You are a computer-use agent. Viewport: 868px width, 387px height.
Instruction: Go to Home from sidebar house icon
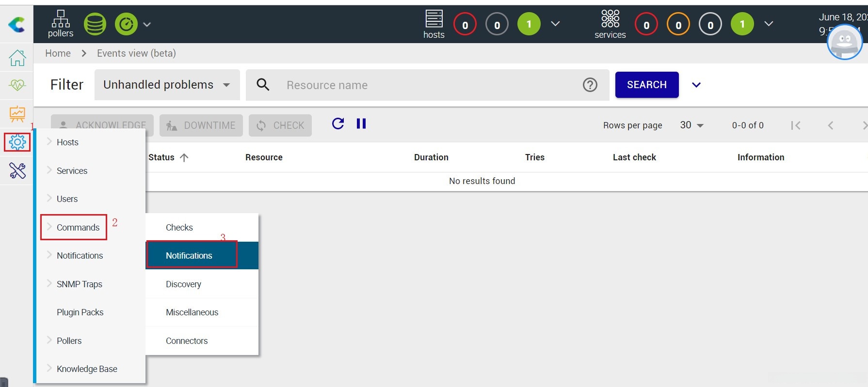pyautogui.click(x=17, y=58)
